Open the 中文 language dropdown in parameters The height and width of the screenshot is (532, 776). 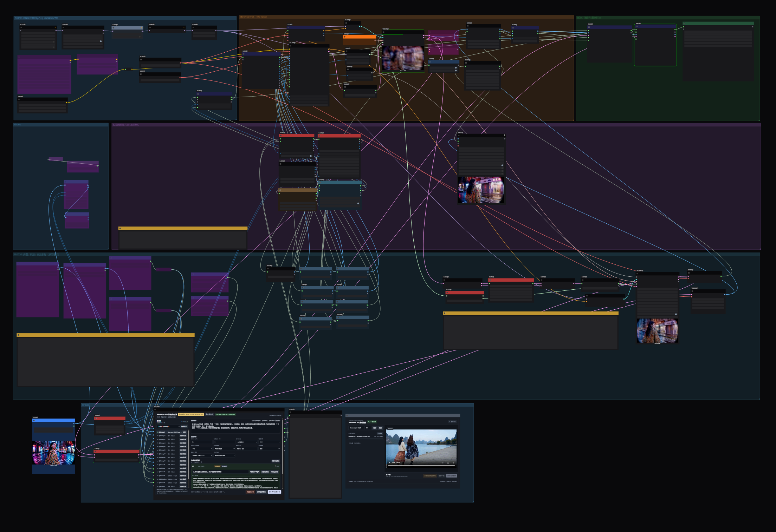point(202,449)
